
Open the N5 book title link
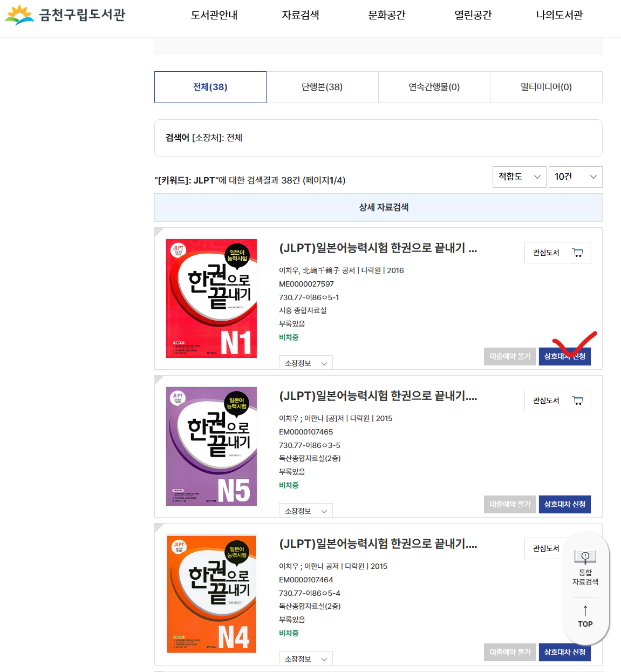(378, 396)
